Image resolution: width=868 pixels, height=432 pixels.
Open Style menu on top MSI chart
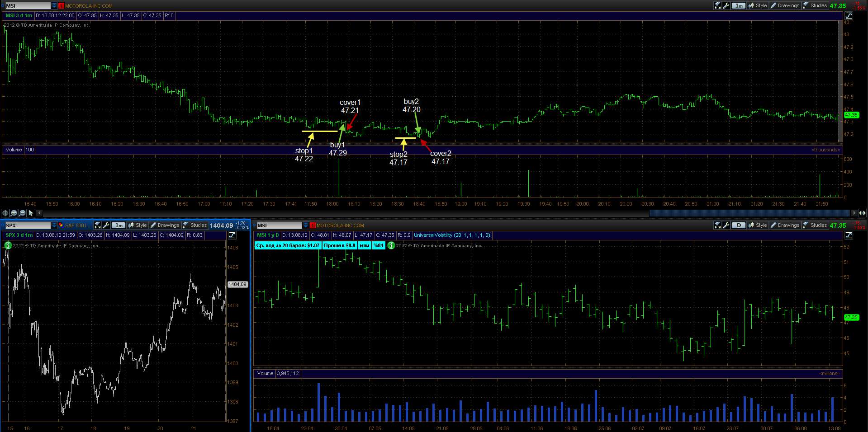(758, 5)
